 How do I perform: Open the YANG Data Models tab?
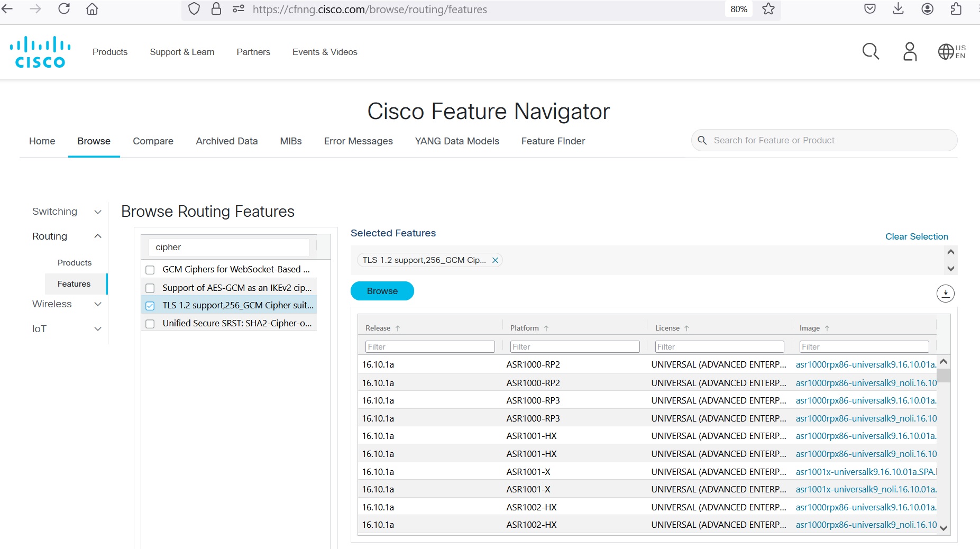(457, 141)
